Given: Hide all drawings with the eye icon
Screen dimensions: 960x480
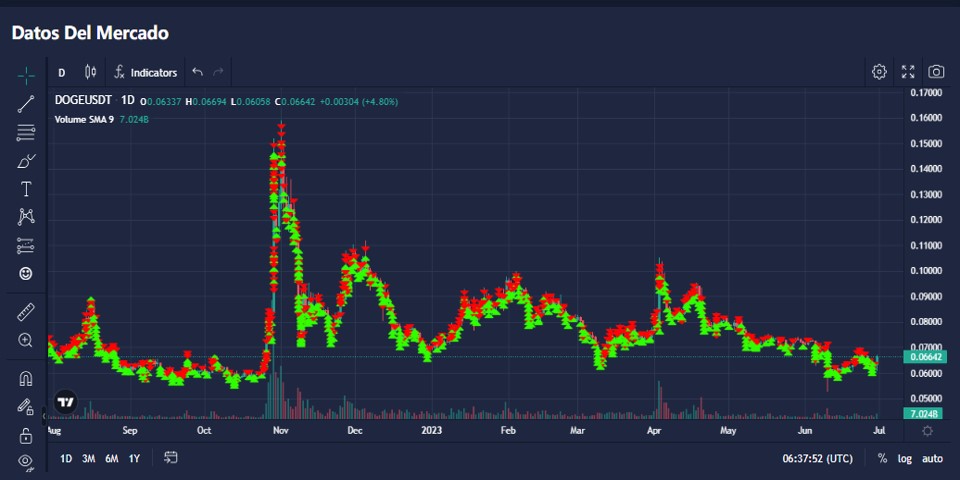Looking at the screenshot, I should 26,461.
